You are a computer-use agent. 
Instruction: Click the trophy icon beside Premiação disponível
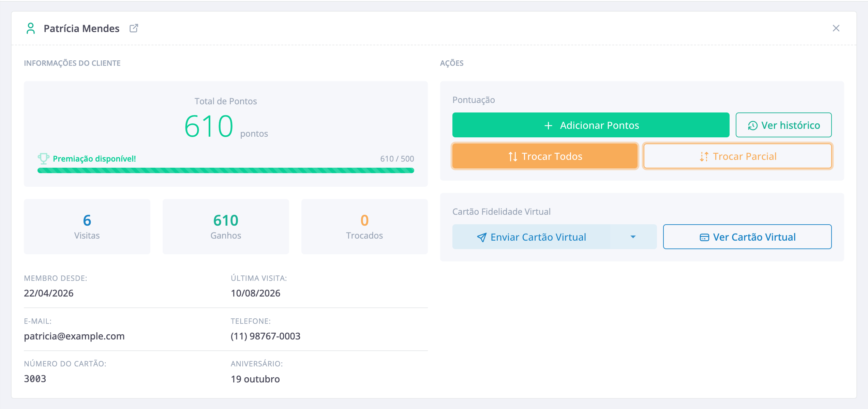tap(43, 158)
